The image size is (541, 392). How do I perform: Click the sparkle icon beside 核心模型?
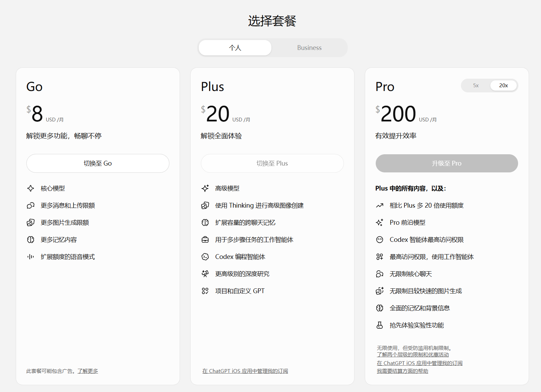30,188
